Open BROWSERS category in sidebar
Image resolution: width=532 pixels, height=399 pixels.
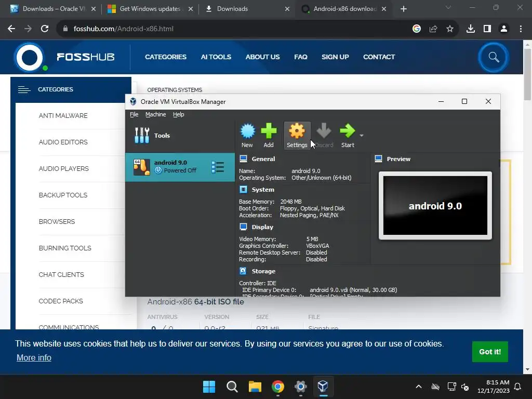57,221
